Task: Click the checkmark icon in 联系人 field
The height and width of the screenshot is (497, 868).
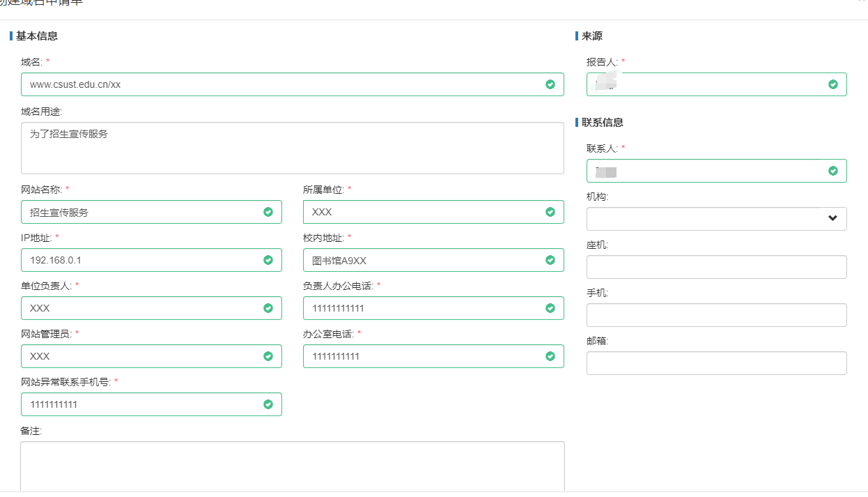Action: tap(832, 171)
